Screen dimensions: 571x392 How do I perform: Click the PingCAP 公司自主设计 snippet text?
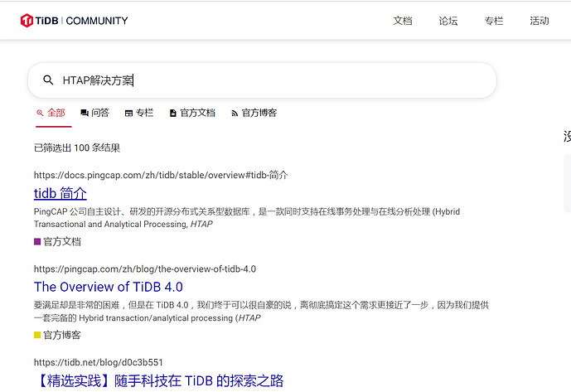point(247,218)
